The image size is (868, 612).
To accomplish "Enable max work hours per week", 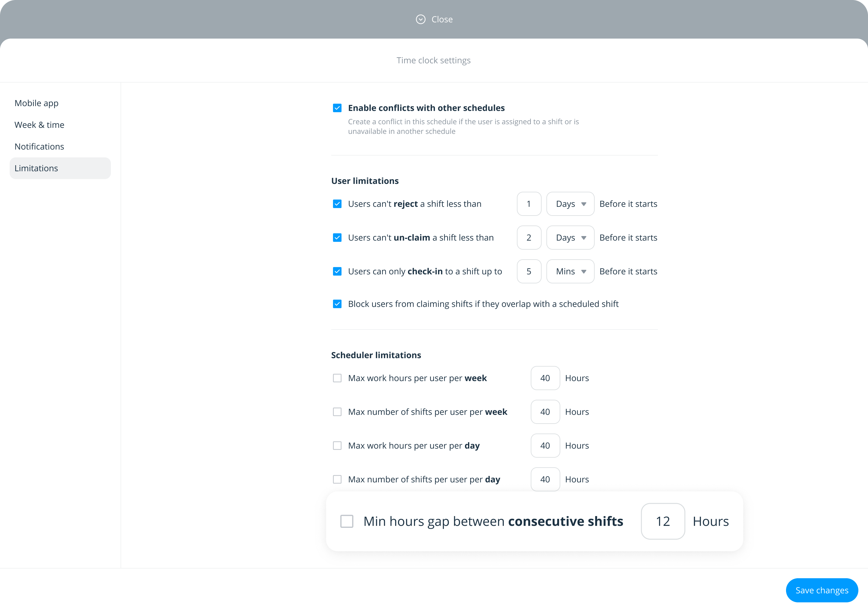I will 337,378.
